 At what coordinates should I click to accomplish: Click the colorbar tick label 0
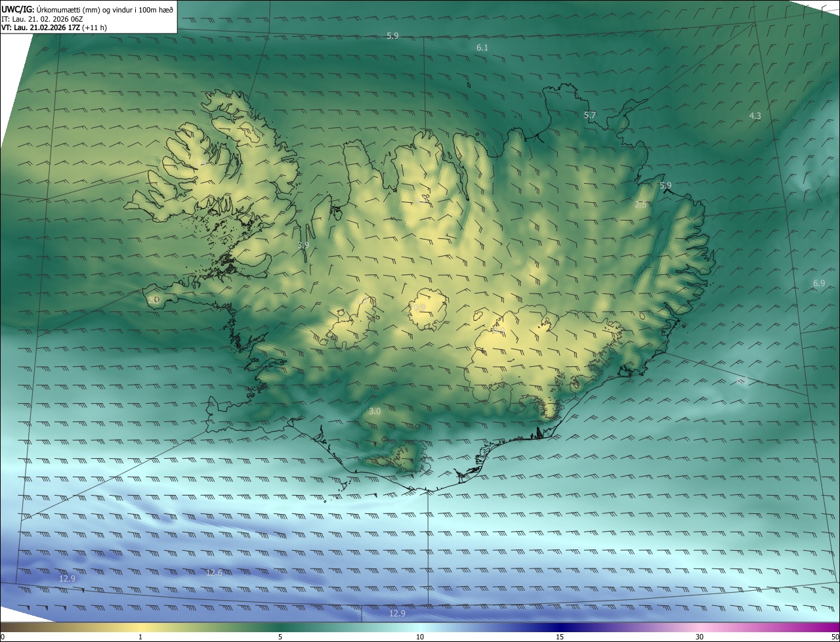pos(3,637)
